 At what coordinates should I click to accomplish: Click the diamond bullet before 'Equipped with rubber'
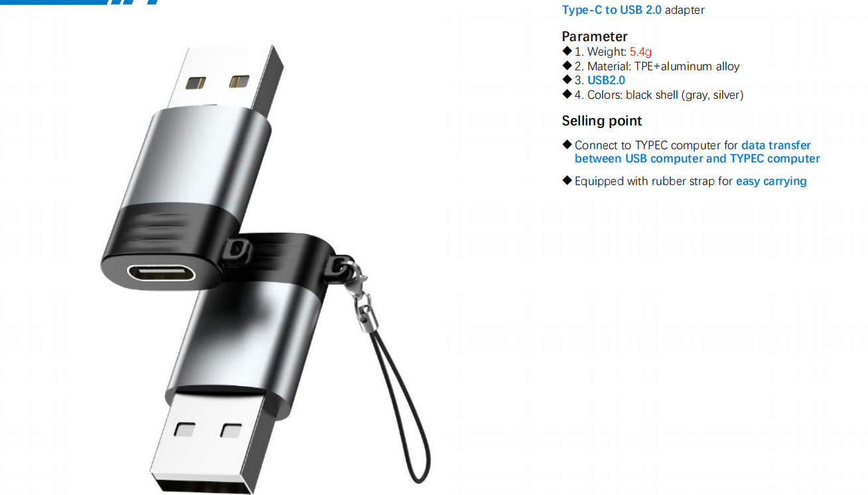point(567,180)
